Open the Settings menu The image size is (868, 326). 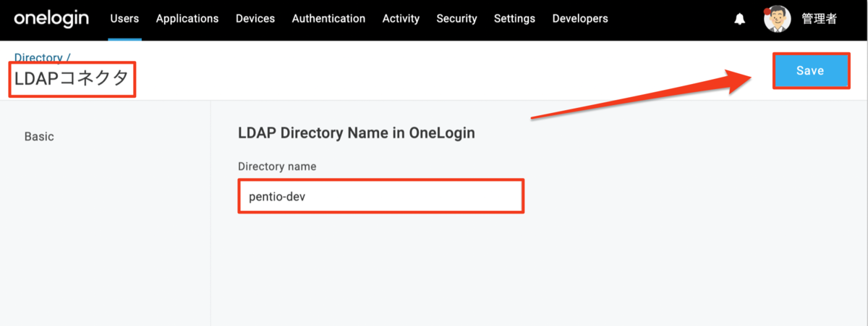514,19
